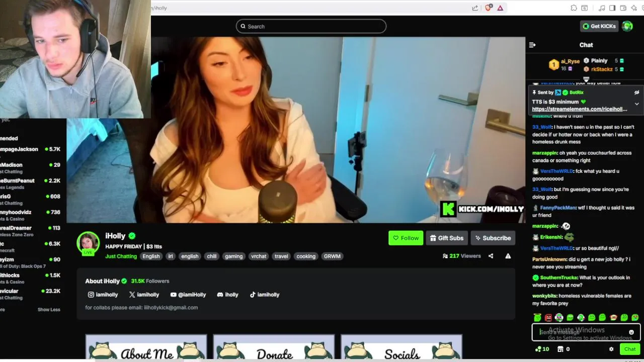This screenshot has width=644, height=362.
Task: Open the sidebar channel with 2.2K viewers
Action: 30,184
